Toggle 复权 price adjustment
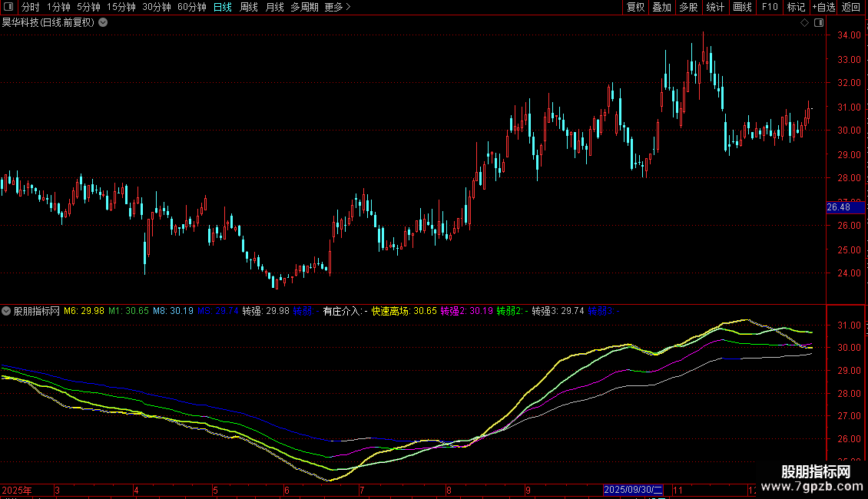This screenshot has width=868, height=499. click(x=635, y=8)
